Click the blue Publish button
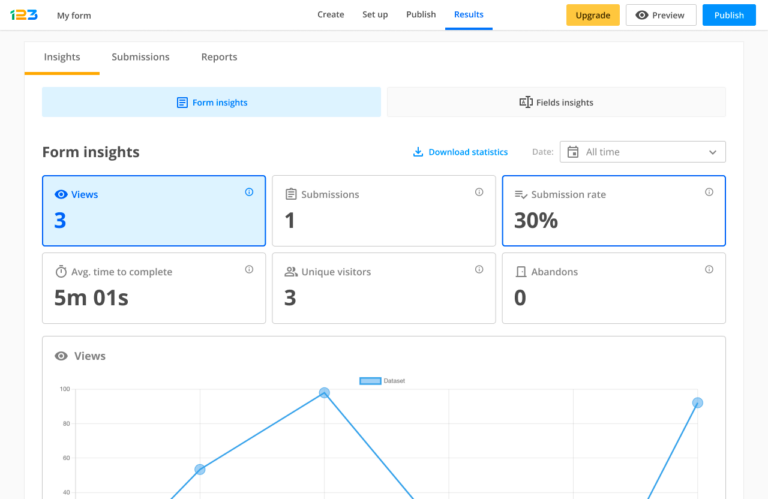 (x=729, y=15)
